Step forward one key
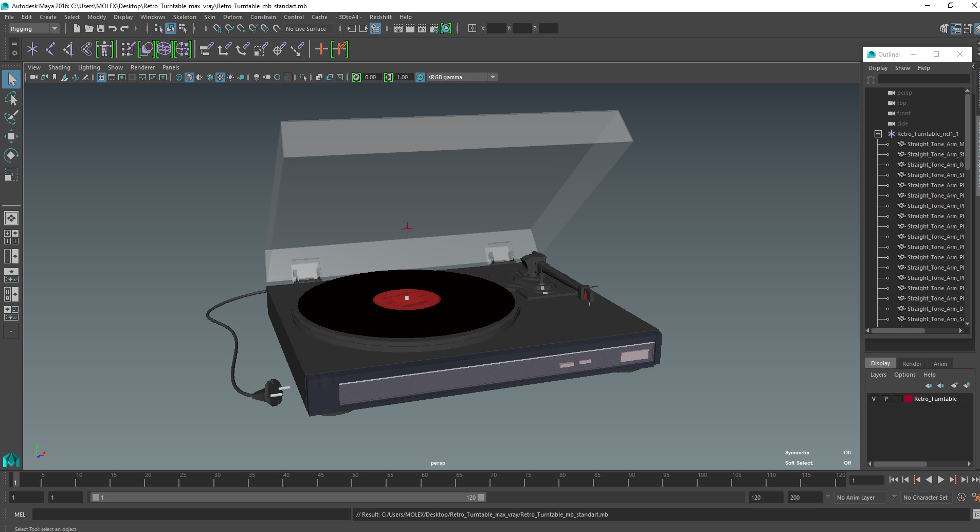 click(952, 480)
